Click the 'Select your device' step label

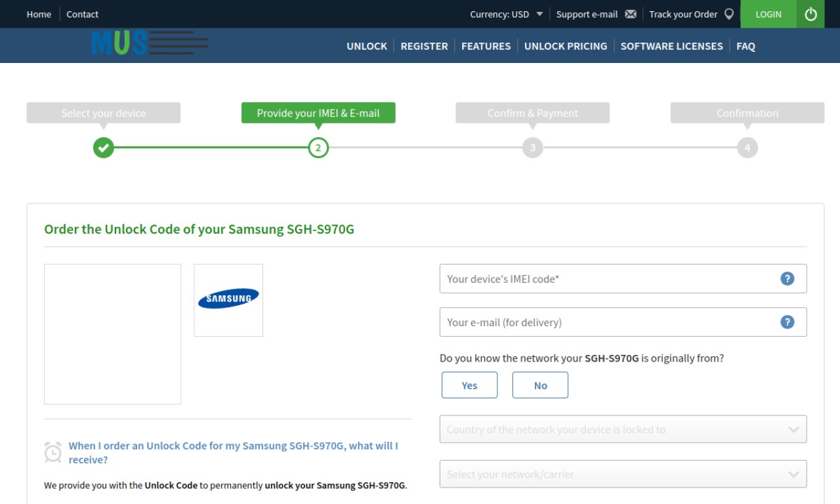click(x=104, y=113)
